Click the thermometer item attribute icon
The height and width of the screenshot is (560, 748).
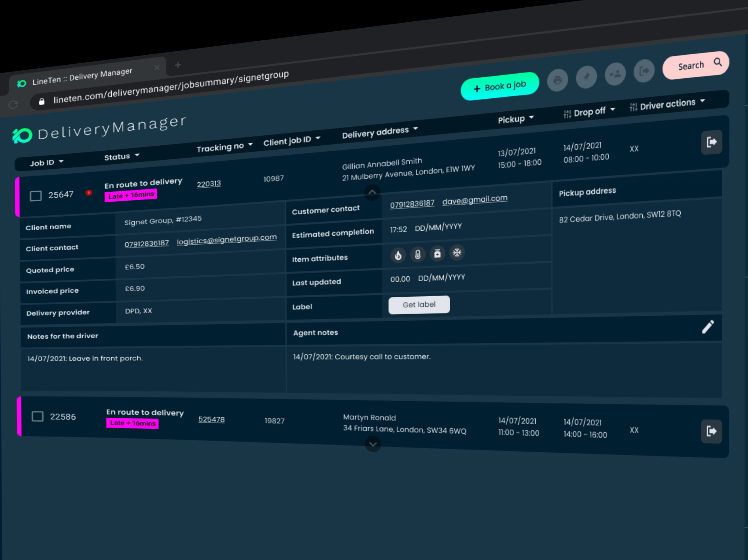point(418,254)
